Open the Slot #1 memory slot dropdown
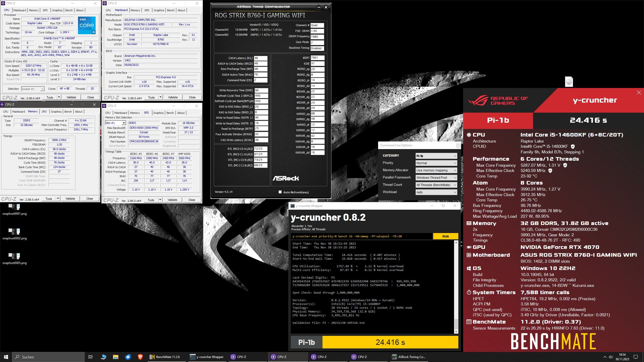 click(115, 123)
